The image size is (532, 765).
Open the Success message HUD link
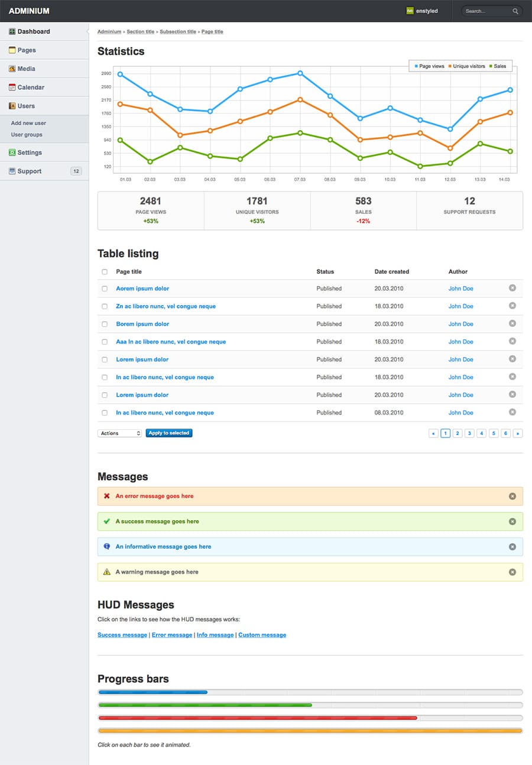[122, 634]
